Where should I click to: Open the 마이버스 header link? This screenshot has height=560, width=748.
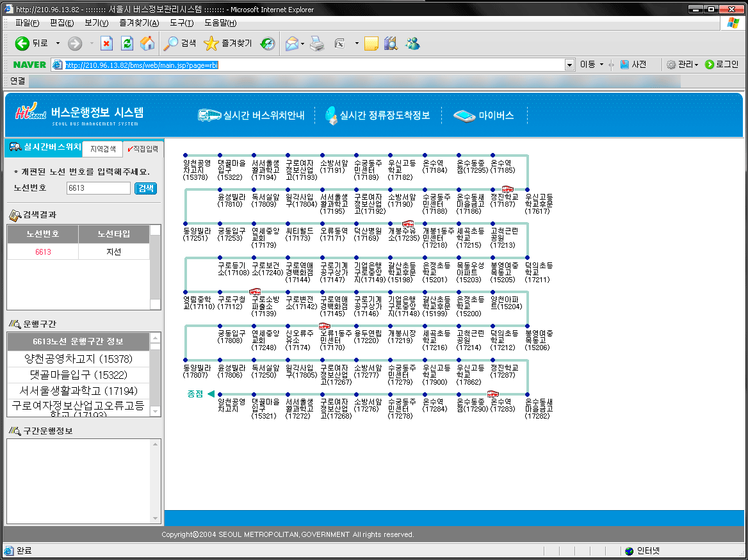484,115
